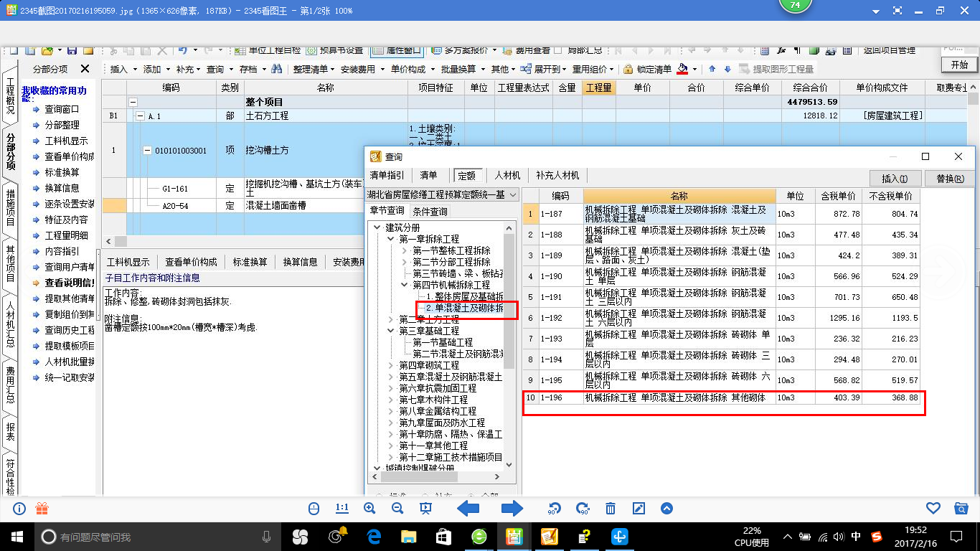
Task: Rotate image 90 degrees counterclockwise
Action: tap(555, 509)
